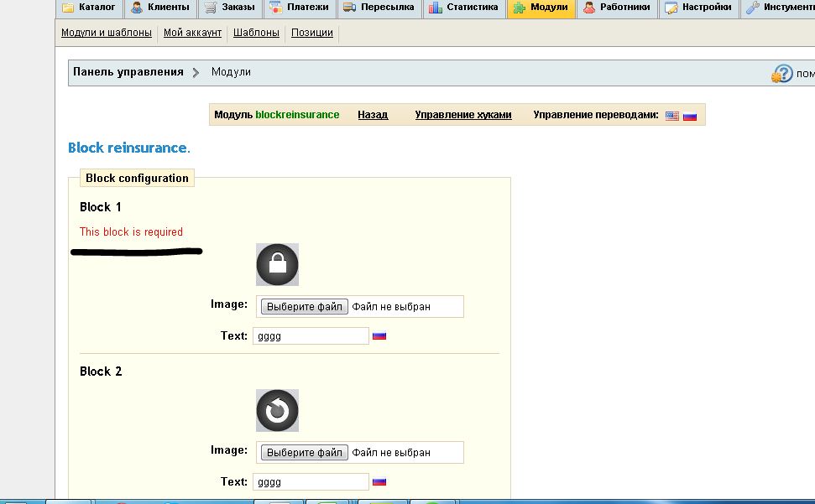Image resolution: width=815 pixels, height=504 pixels.
Task: Click the language flag next to Block 2 text
Action: coord(379,481)
